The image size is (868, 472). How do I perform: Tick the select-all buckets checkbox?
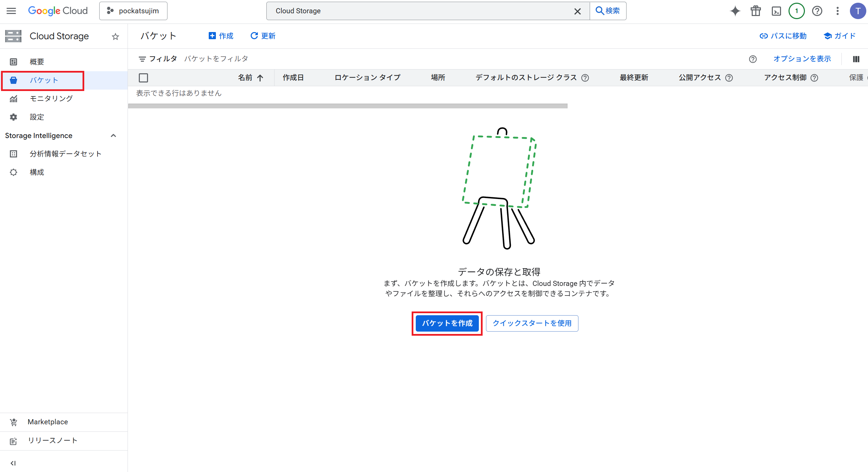pos(143,78)
